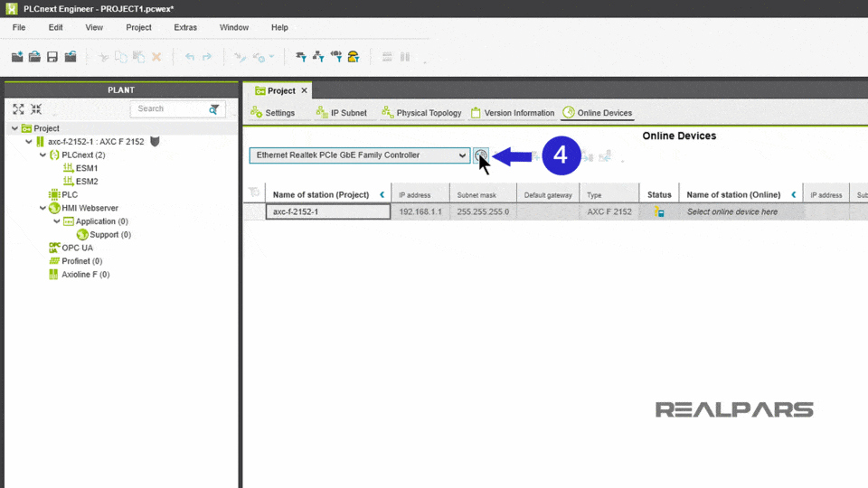Select the OPC UA tree item
Screen dimensions: 868x488
(x=71, y=248)
